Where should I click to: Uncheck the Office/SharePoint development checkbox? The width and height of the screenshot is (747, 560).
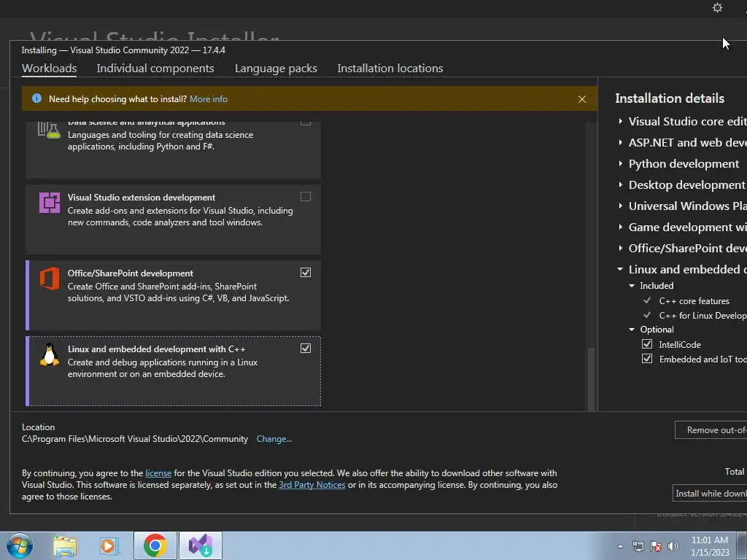point(306,273)
